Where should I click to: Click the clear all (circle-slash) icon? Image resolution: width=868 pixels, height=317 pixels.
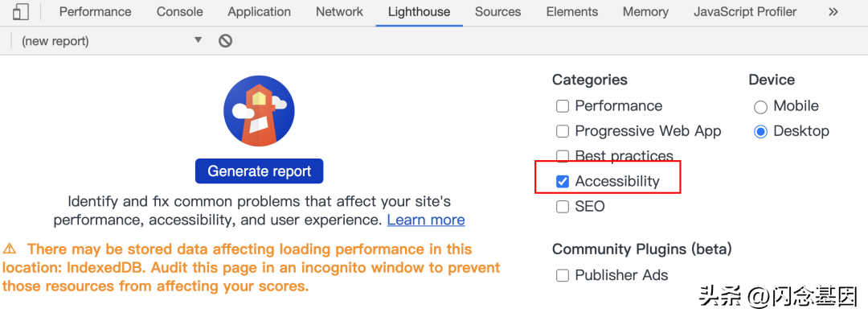coord(225,40)
